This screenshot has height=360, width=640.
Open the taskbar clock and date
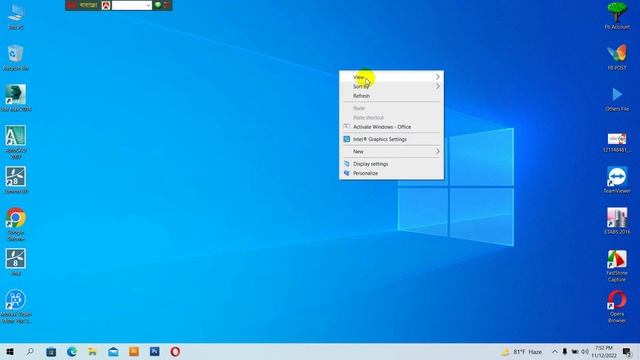point(604,351)
